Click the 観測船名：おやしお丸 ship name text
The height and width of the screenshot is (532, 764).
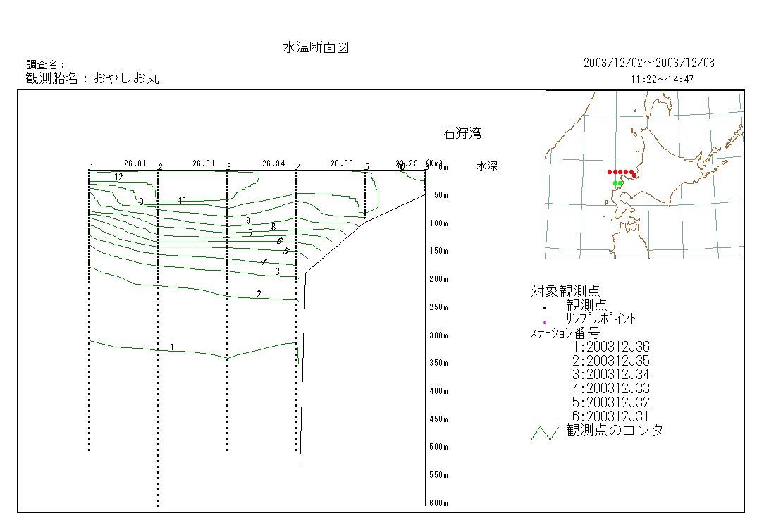tap(92, 78)
